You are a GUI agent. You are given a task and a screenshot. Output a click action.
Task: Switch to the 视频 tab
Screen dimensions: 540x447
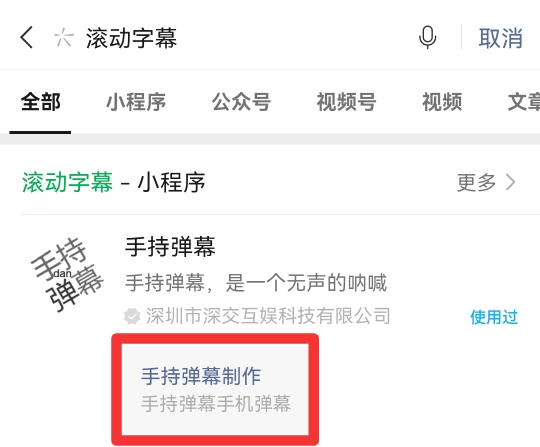click(442, 102)
